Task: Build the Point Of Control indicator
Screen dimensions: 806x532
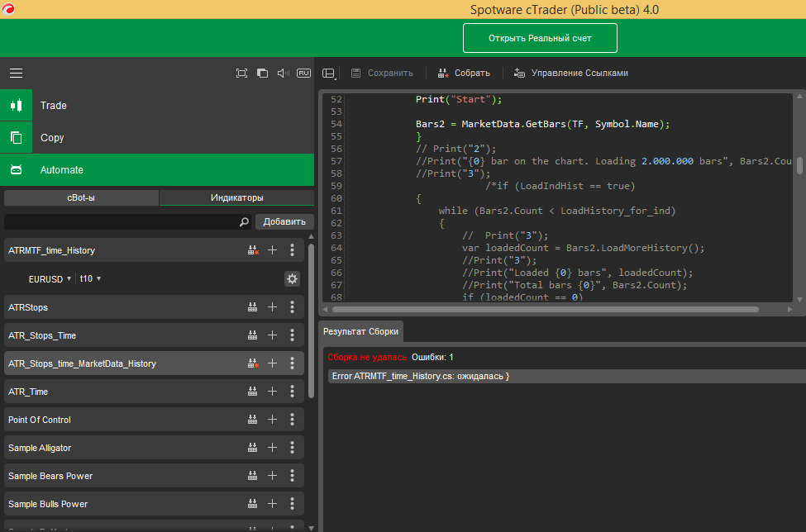Action: coord(252,420)
